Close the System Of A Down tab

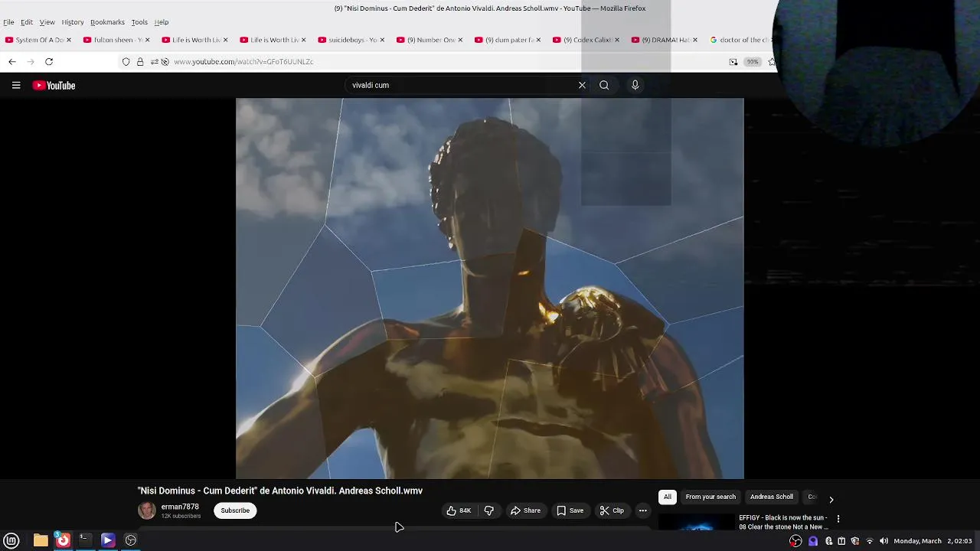tap(68, 40)
